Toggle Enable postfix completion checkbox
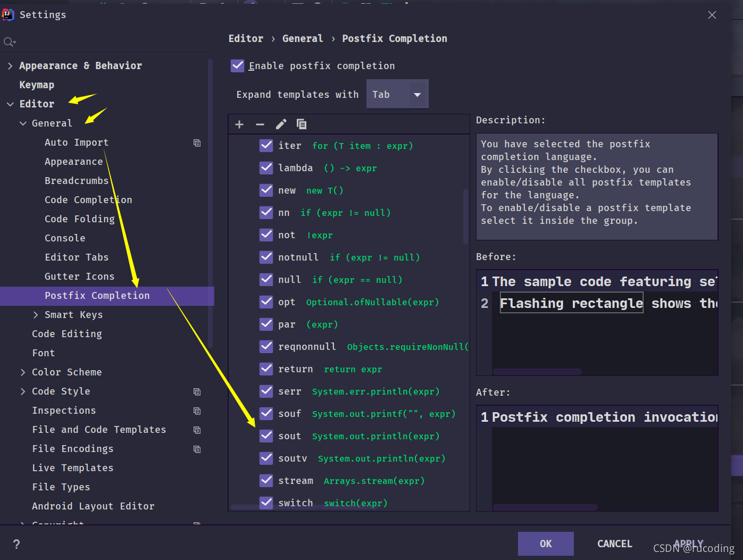Screen dimensions: 743x560 pyautogui.click(x=238, y=66)
